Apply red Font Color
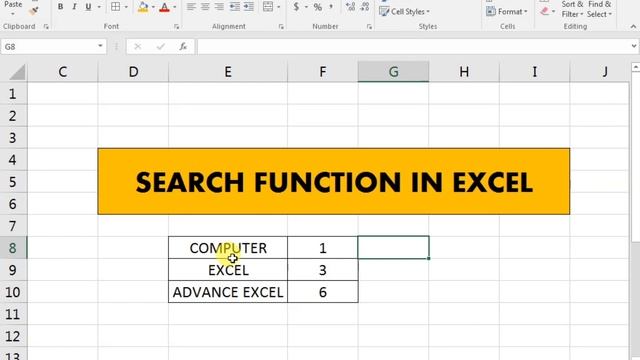 164,7
